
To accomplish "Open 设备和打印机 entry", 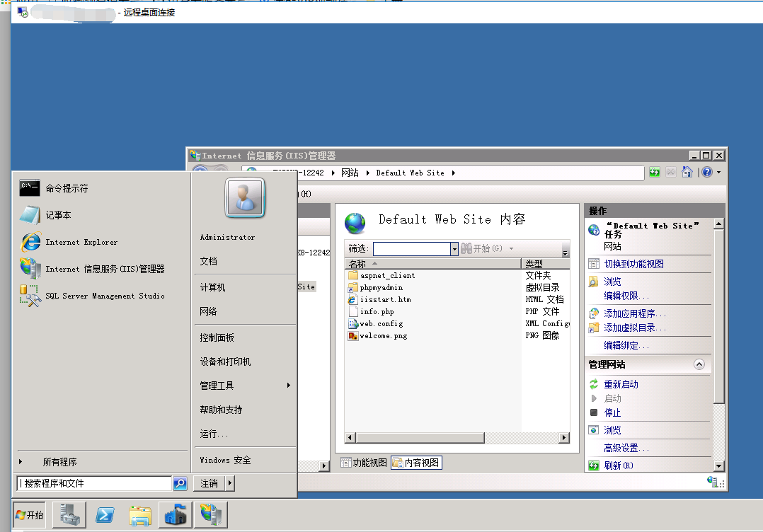I will pos(225,362).
